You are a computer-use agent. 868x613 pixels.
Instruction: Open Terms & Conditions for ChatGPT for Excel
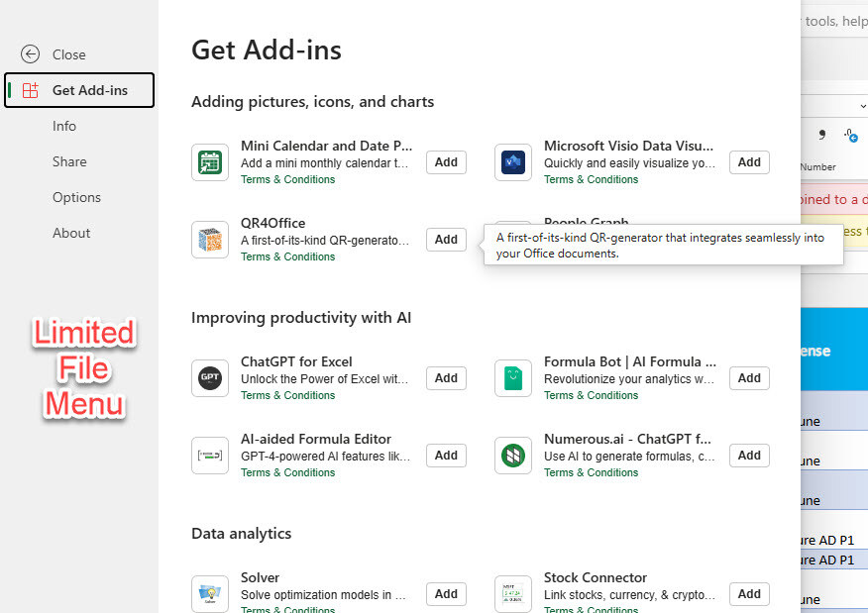(288, 395)
